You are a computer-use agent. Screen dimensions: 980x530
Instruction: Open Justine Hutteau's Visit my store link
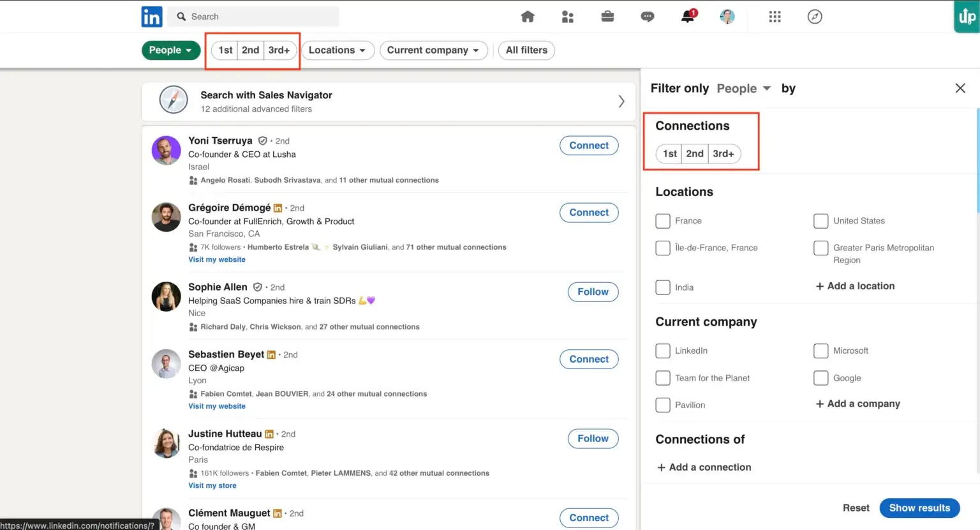coord(212,485)
